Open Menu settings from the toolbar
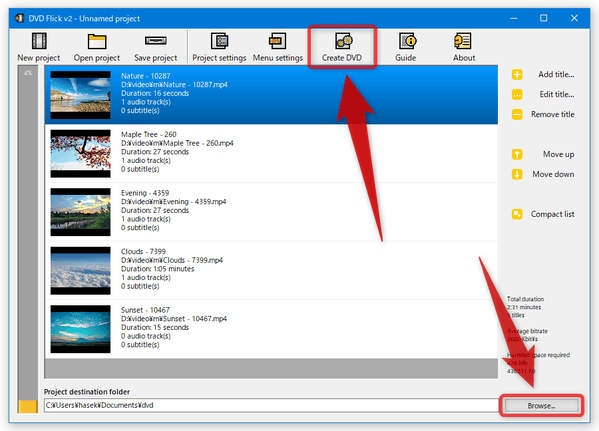 [278, 47]
